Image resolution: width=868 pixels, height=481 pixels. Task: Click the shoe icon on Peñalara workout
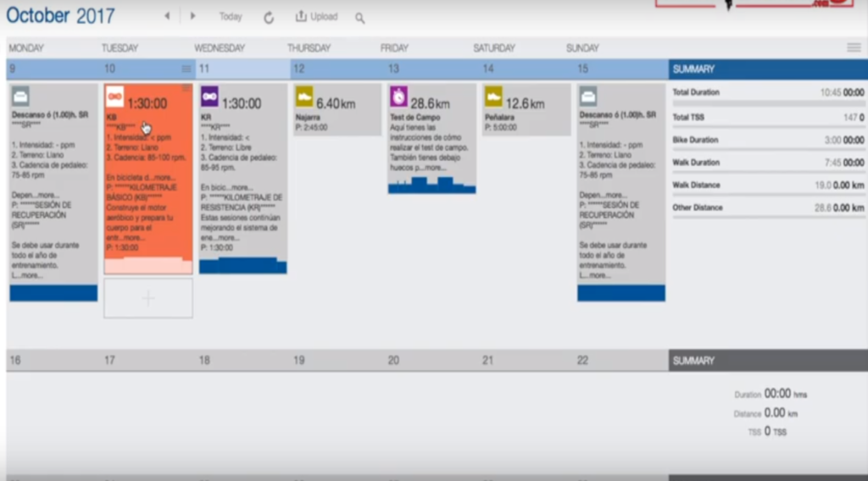coord(493,97)
